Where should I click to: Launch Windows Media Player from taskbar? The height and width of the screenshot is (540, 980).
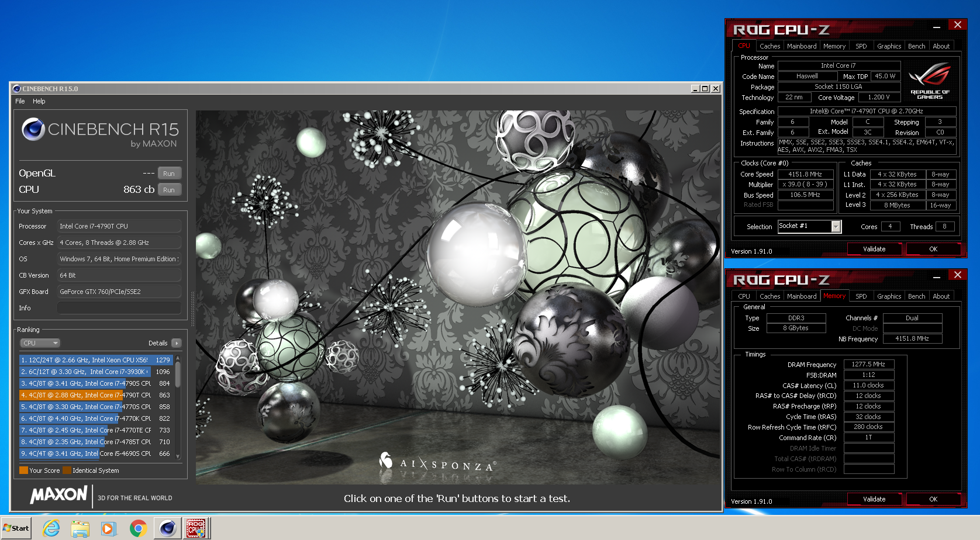click(109, 528)
